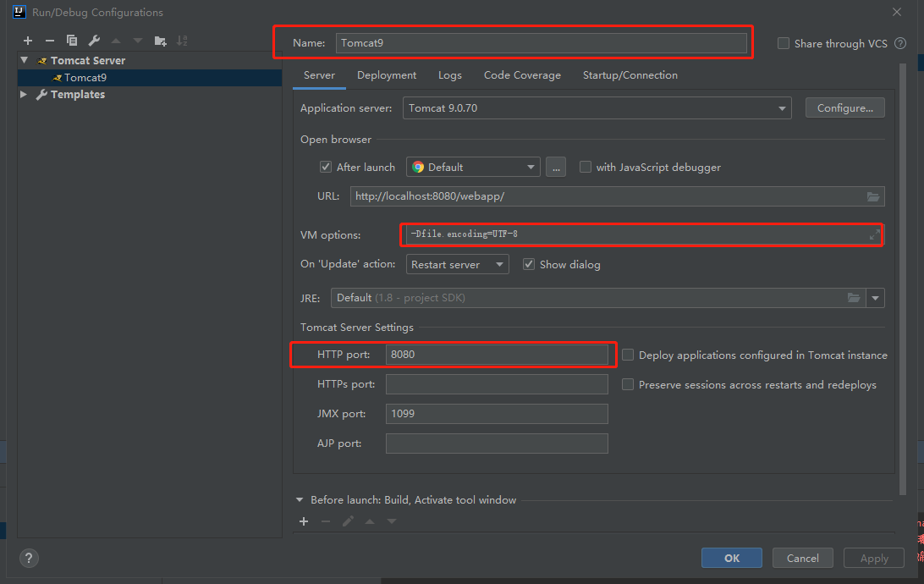Uncheck the After launch checkbox
This screenshot has height=584, width=924.
(326, 167)
